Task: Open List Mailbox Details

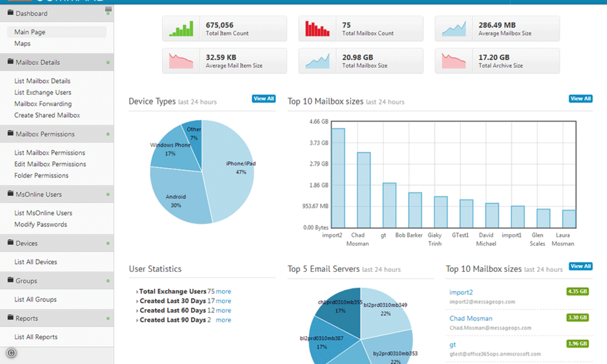Action: pos(42,81)
